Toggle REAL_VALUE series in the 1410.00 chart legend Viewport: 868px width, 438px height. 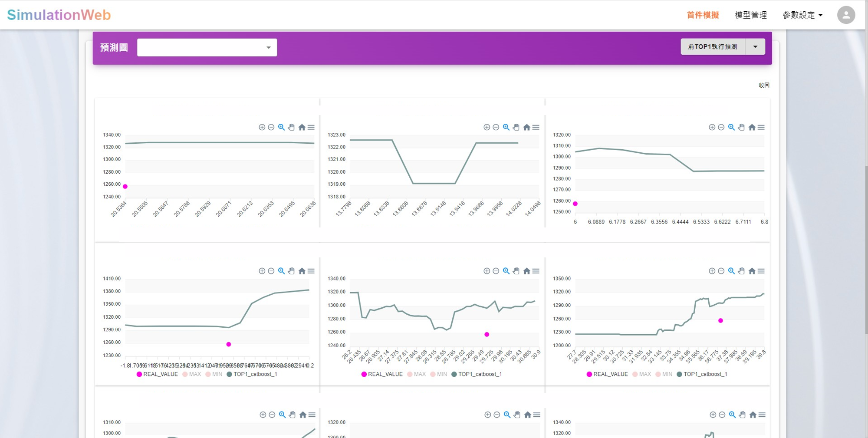(x=157, y=374)
